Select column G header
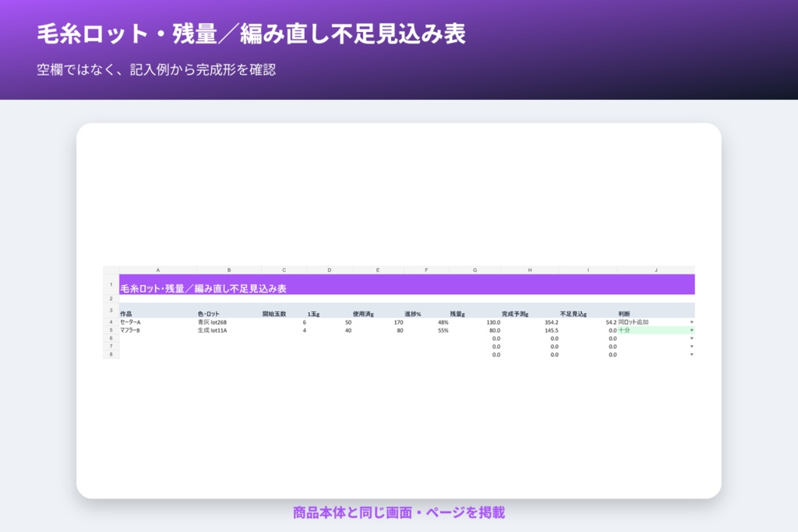The height and width of the screenshot is (532, 798). point(475,270)
